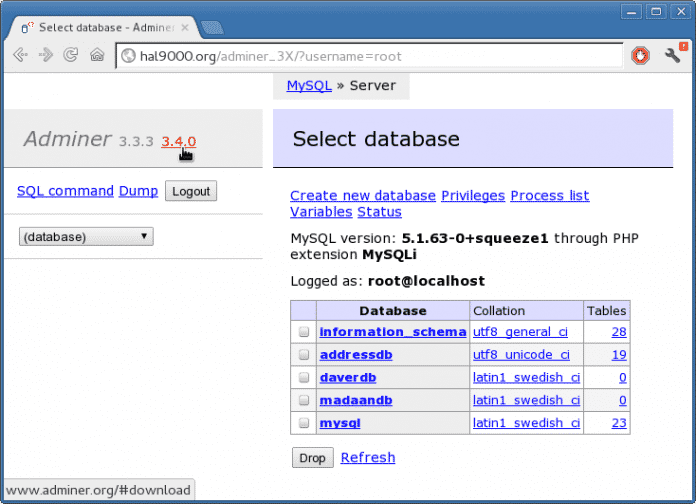Reload the page with the refresh icon
The width and height of the screenshot is (696, 504).
[71, 56]
